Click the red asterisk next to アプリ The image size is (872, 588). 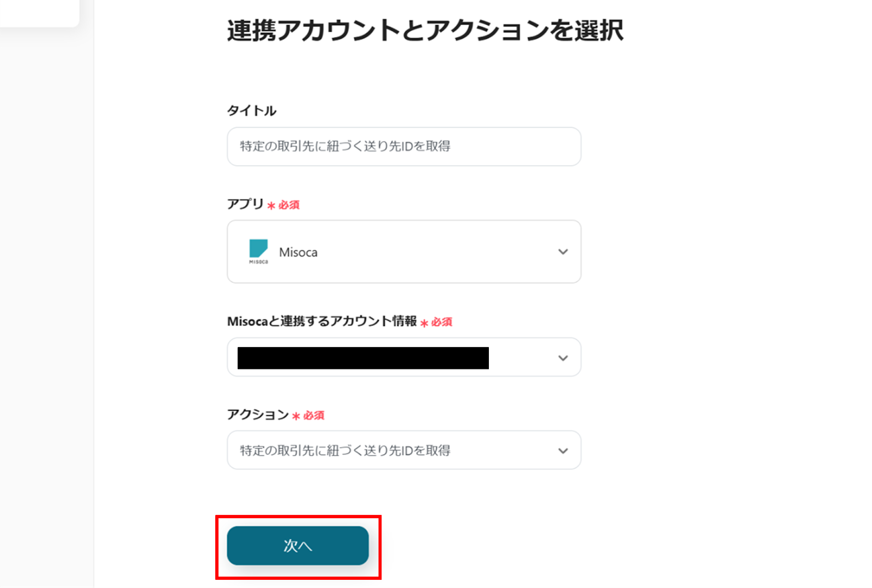coord(271,205)
